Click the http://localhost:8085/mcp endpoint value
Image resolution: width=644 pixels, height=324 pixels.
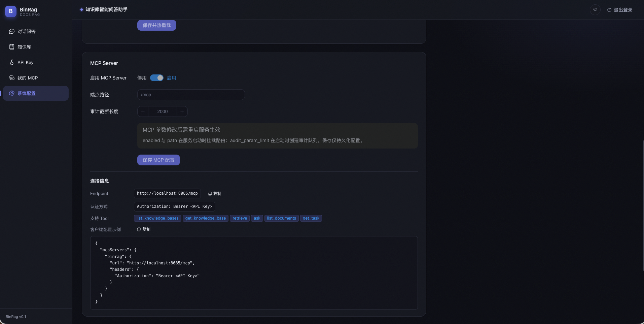pyautogui.click(x=167, y=193)
